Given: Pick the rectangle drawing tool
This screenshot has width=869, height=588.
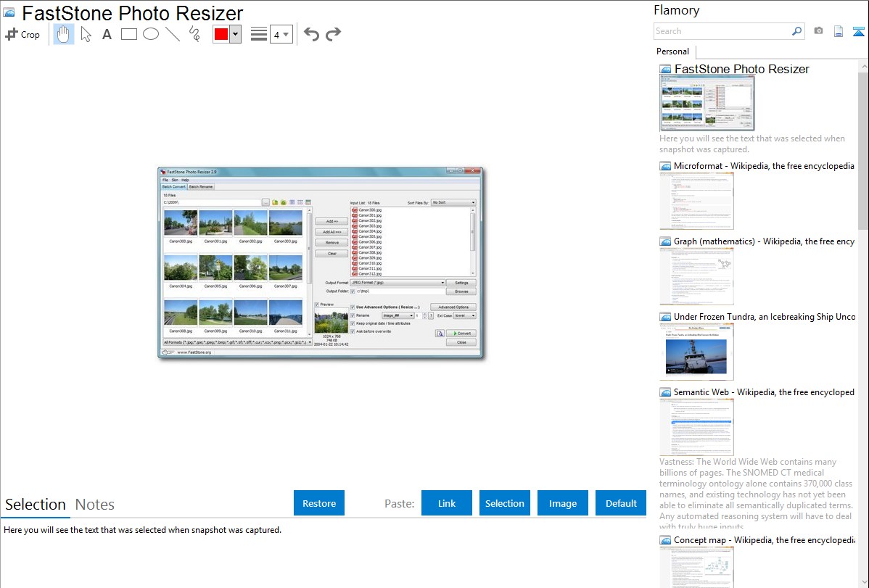Looking at the screenshot, I should tap(128, 34).
